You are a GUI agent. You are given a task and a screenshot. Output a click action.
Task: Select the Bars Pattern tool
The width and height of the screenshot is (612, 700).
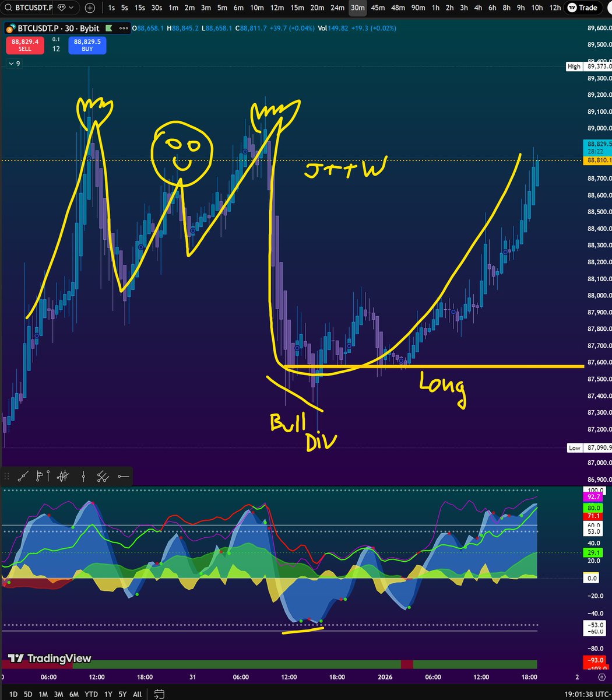coord(62,477)
